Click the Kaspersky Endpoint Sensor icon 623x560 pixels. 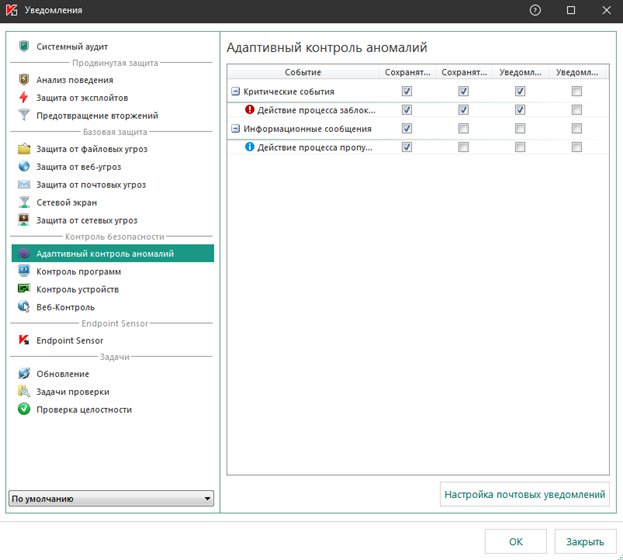click(24, 340)
